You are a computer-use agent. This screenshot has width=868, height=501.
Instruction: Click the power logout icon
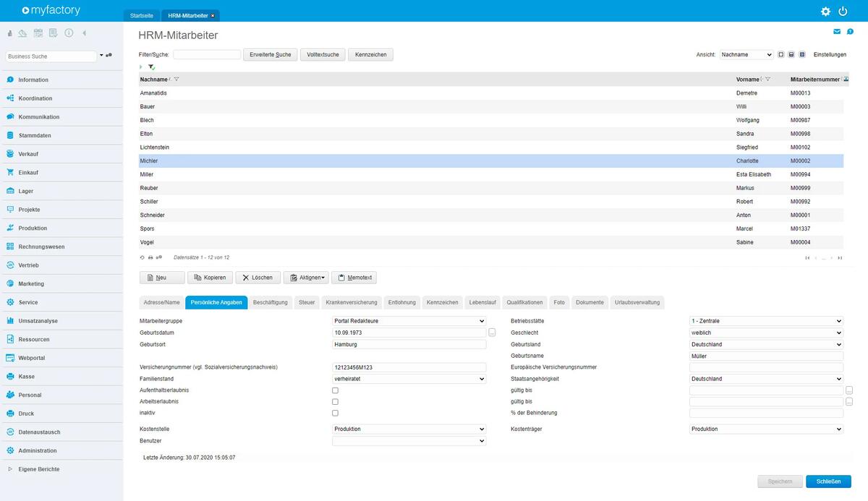coord(843,11)
